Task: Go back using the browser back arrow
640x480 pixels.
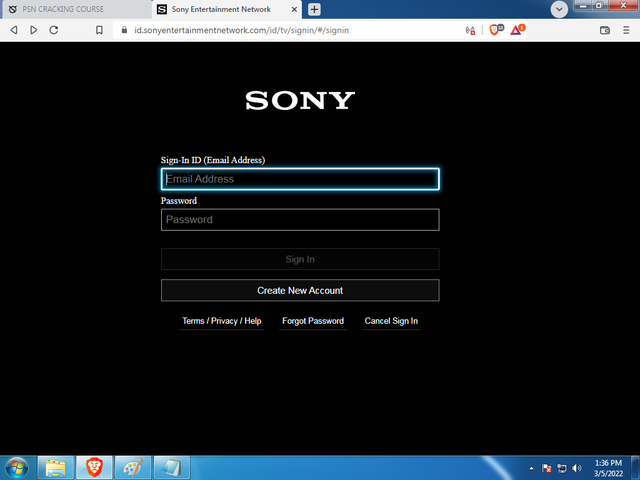Action: pyautogui.click(x=14, y=30)
